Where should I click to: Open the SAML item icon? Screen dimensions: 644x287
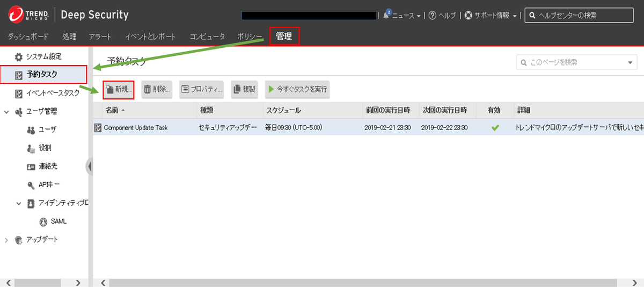43,221
